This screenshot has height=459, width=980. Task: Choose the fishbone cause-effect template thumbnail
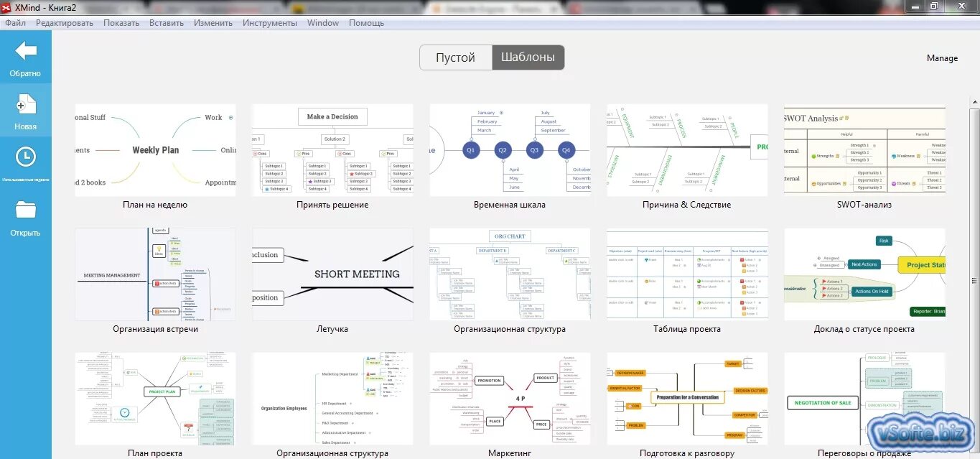(687, 150)
